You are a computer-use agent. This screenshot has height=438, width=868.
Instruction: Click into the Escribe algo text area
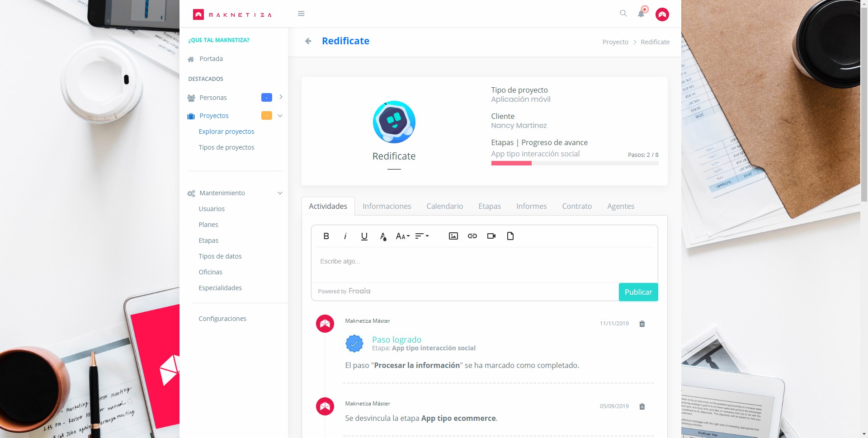pyautogui.click(x=484, y=265)
